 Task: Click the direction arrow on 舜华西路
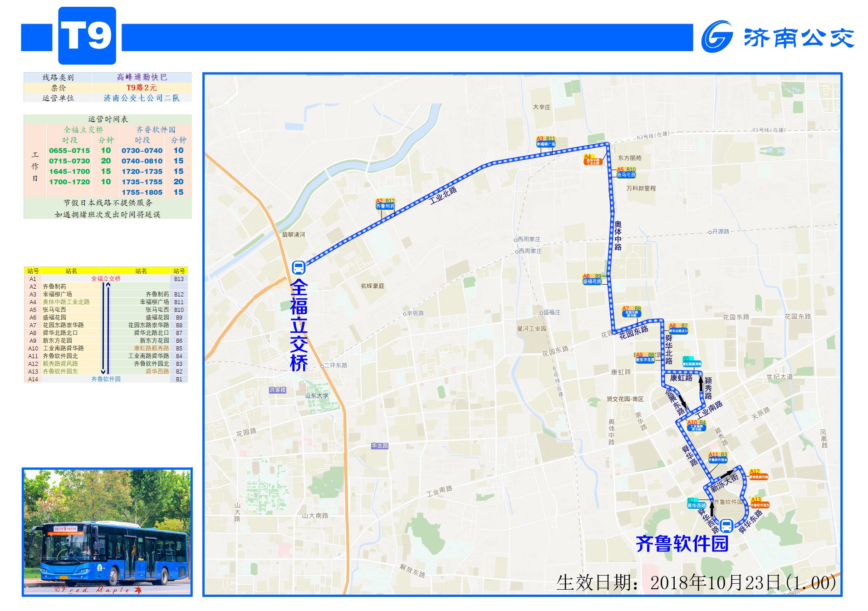[712, 508]
